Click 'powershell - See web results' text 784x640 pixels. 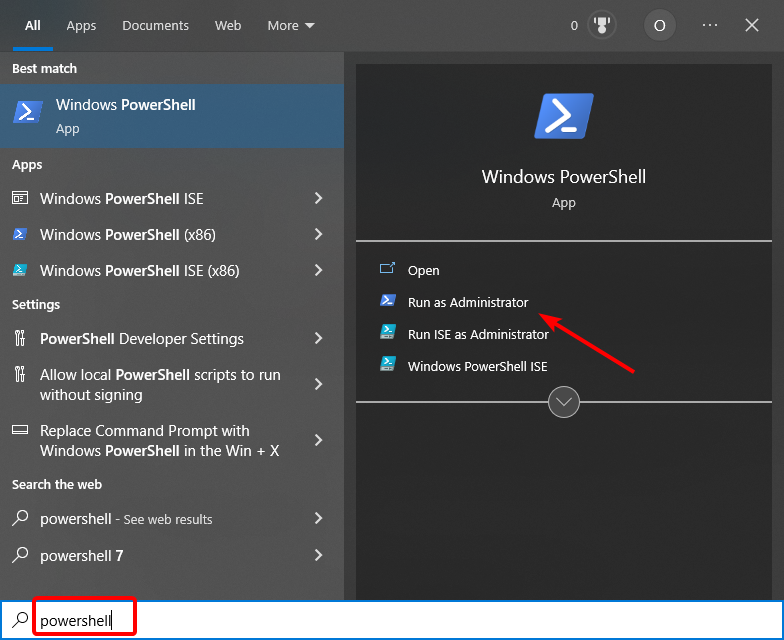pyautogui.click(x=126, y=519)
